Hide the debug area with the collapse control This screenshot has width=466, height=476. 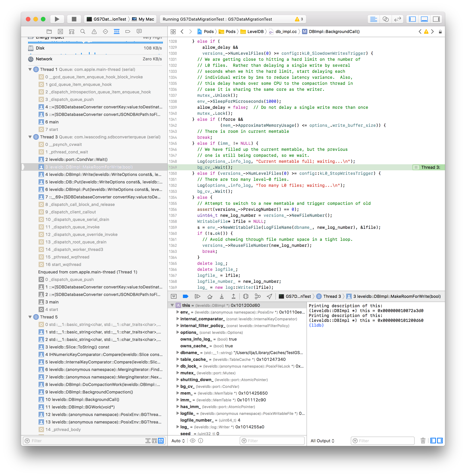[174, 296]
